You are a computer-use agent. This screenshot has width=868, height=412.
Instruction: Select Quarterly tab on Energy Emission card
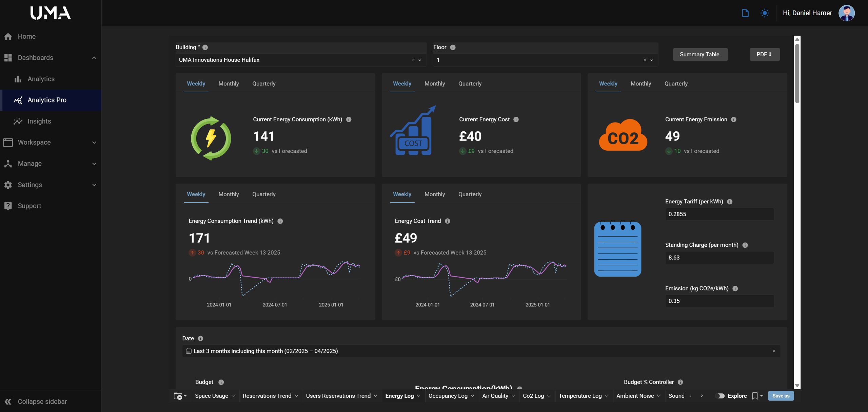pyautogui.click(x=676, y=83)
